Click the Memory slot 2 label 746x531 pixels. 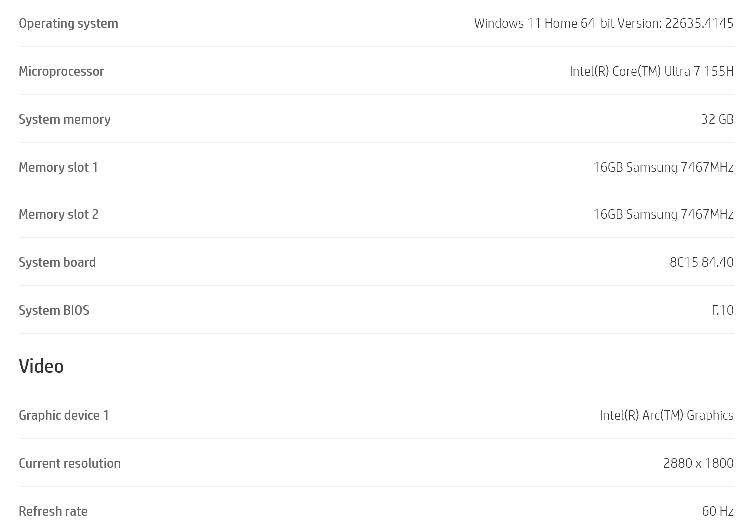(x=58, y=215)
